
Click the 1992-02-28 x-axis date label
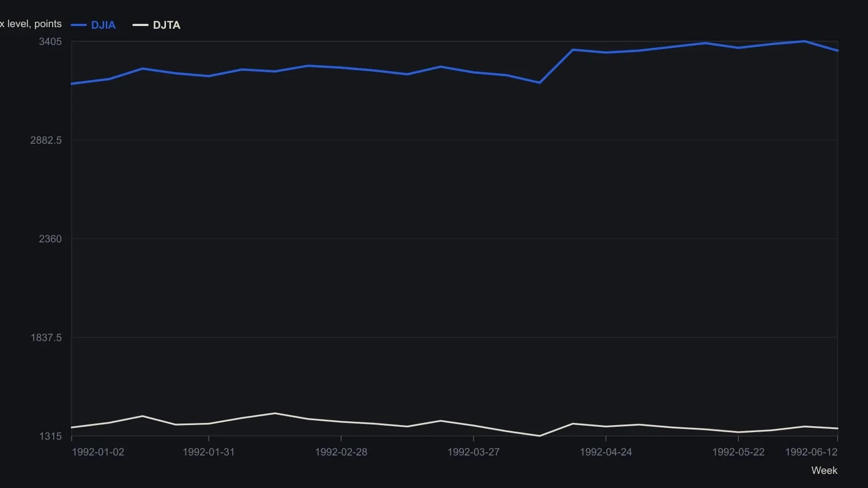point(341,452)
